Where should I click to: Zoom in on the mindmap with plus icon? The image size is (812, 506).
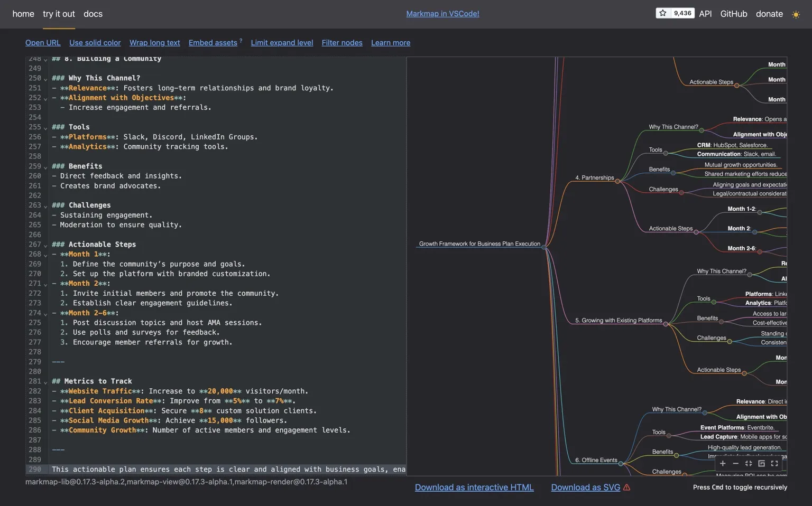(723, 464)
